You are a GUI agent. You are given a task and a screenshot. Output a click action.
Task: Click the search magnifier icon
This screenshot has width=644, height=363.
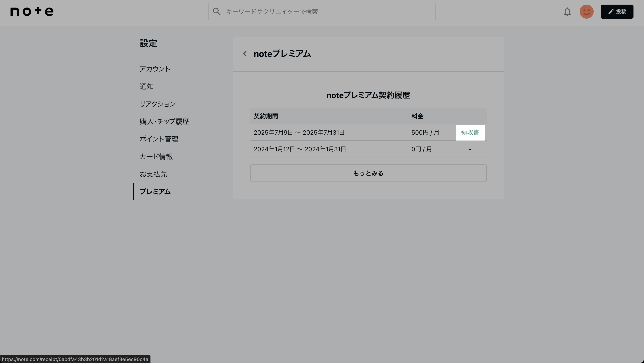point(216,11)
